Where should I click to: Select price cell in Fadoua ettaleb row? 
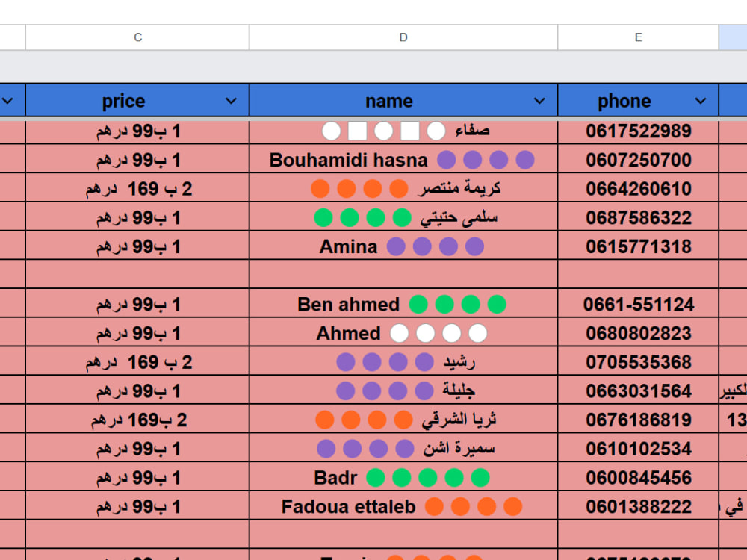click(137, 506)
